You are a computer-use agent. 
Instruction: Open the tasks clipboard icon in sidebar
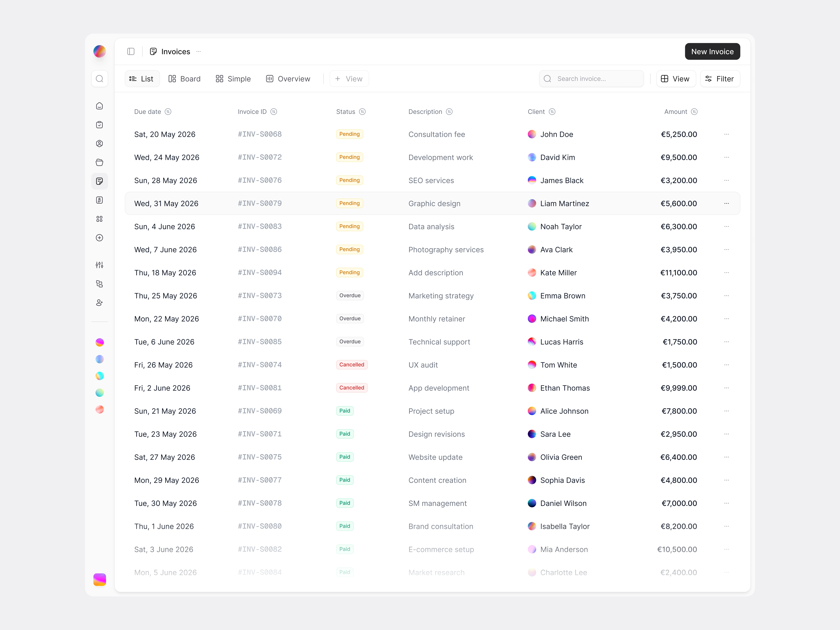100,125
